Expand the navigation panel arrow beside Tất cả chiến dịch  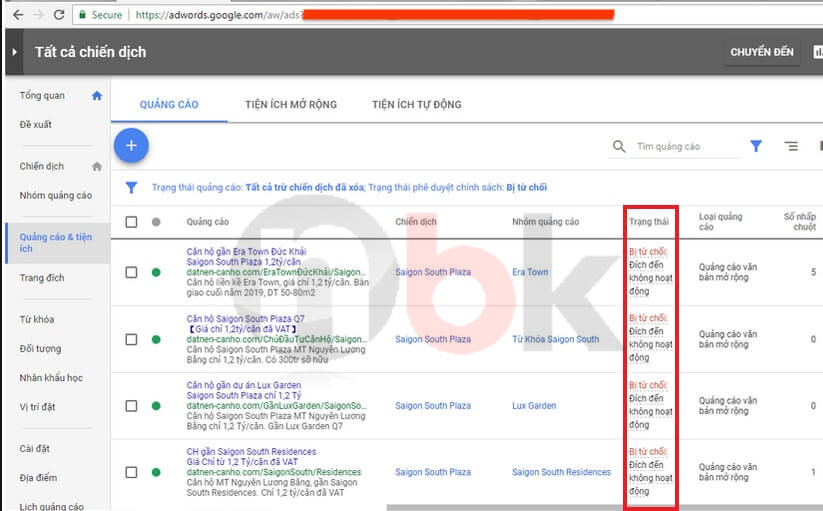[x=14, y=52]
